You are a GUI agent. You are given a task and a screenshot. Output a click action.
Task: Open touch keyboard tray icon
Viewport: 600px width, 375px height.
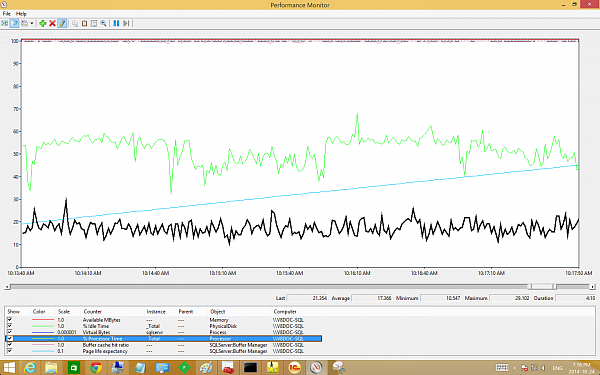click(502, 368)
